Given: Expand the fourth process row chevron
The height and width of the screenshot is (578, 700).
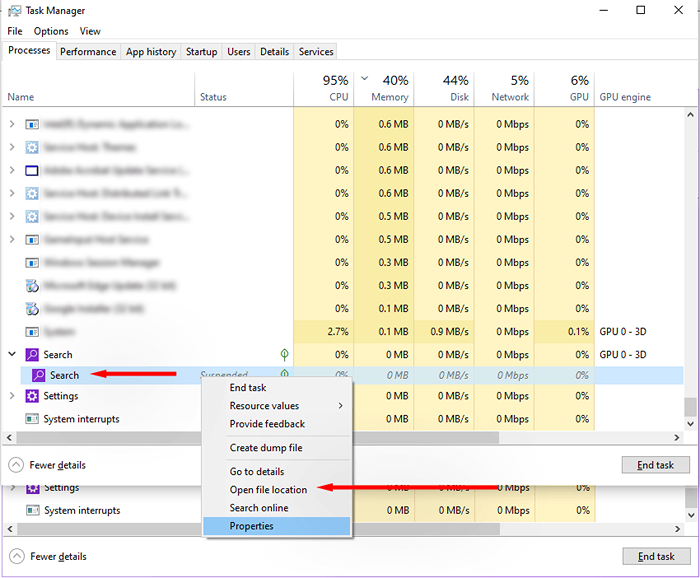Looking at the screenshot, I should [12, 193].
